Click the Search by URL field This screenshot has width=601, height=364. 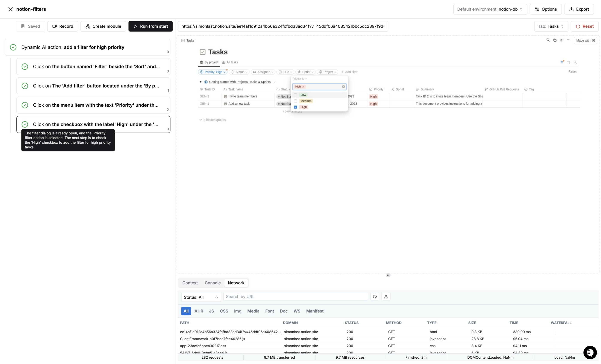[295, 297]
